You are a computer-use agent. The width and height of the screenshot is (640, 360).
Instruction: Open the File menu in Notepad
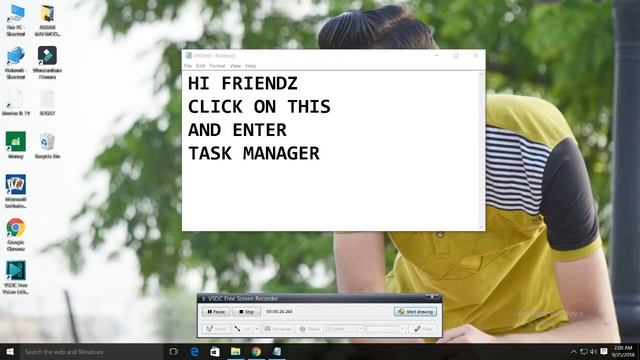[188, 66]
